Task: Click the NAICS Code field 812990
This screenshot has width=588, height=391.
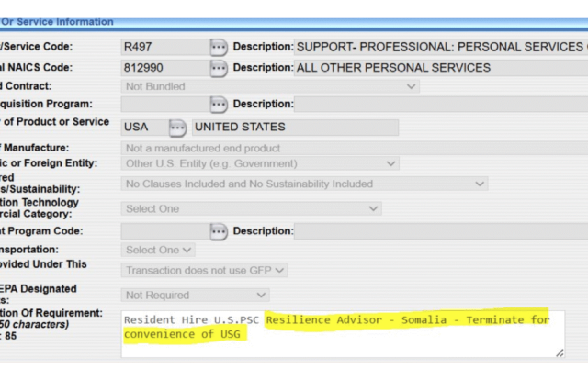Action: click(165, 68)
